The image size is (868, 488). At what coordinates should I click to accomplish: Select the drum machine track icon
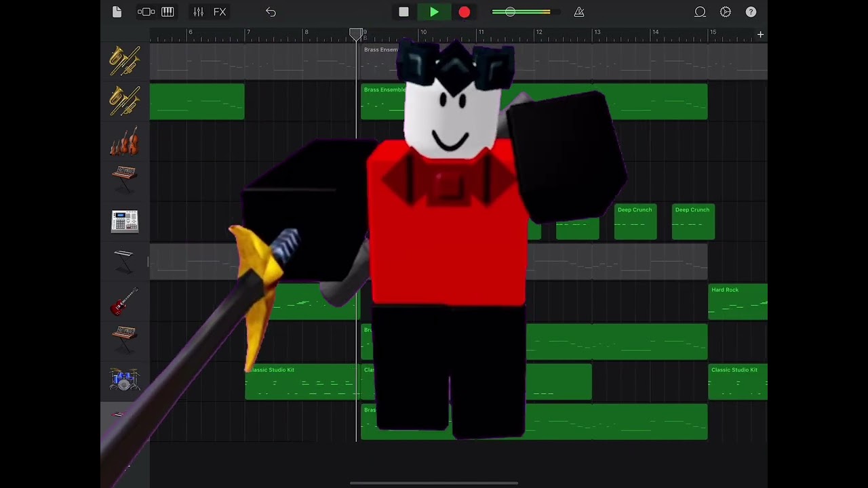[x=125, y=222]
